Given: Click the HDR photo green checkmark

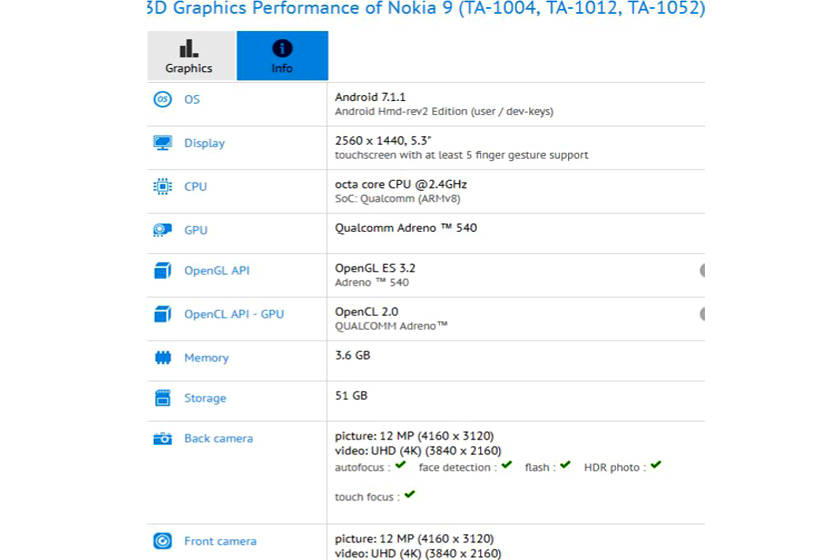Looking at the screenshot, I should [656, 465].
